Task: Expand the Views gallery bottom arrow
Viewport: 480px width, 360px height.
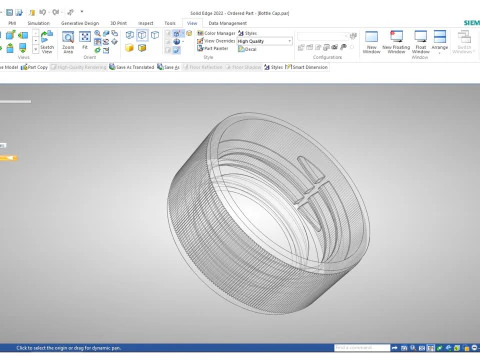Action: 36,49
